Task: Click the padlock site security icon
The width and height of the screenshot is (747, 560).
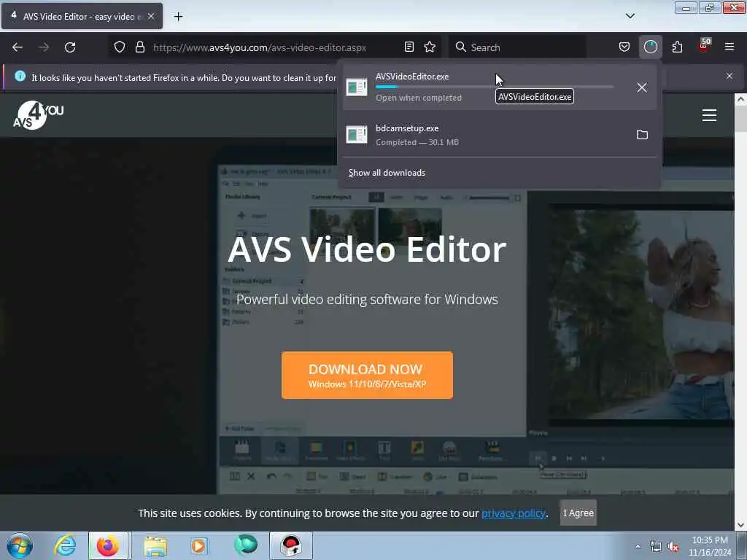Action: pos(139,47)
